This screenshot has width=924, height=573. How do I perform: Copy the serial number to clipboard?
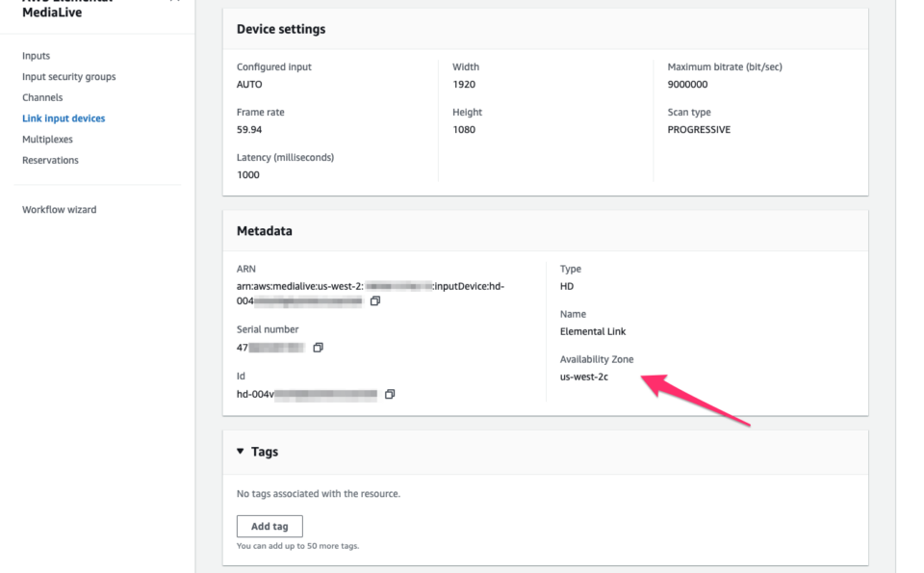click(318, 348)
